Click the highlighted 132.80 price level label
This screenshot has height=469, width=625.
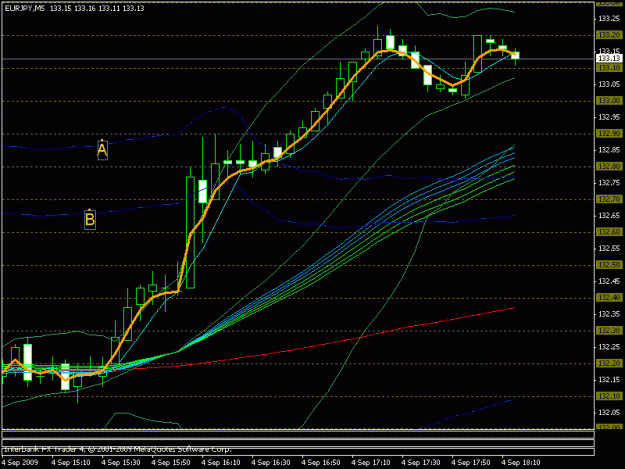(x=609, y=166)
